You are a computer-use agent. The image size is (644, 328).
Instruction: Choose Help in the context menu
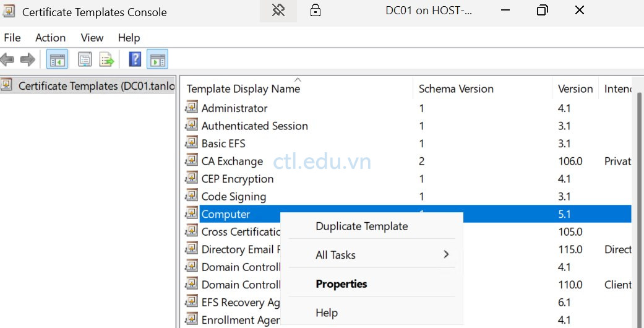(327, 313)
